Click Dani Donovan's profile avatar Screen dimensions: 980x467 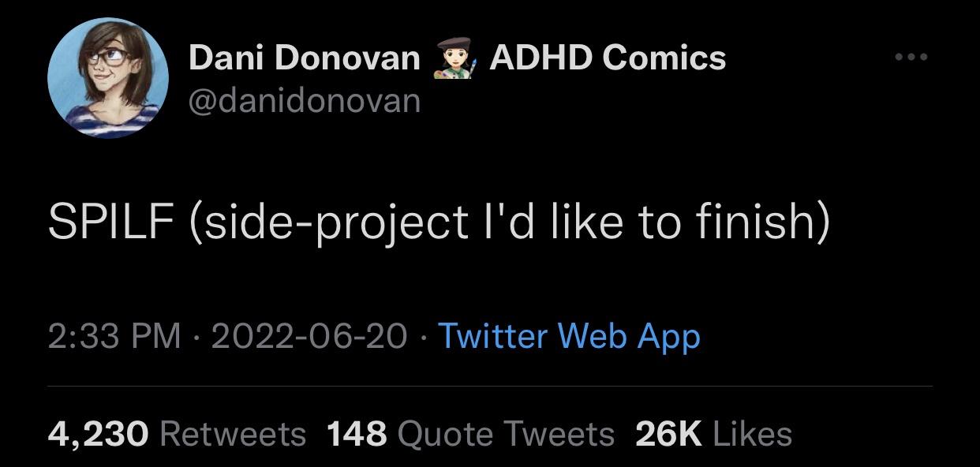(108, 78)
